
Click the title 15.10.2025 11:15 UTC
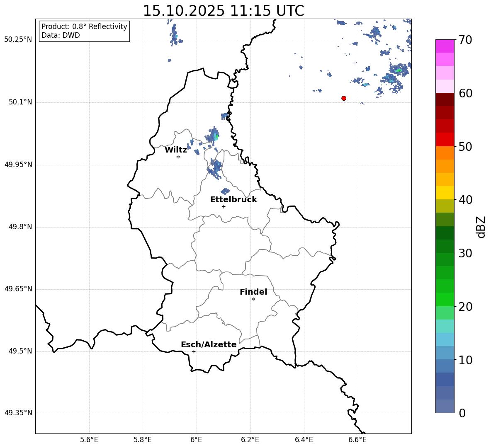coord(224,11)
